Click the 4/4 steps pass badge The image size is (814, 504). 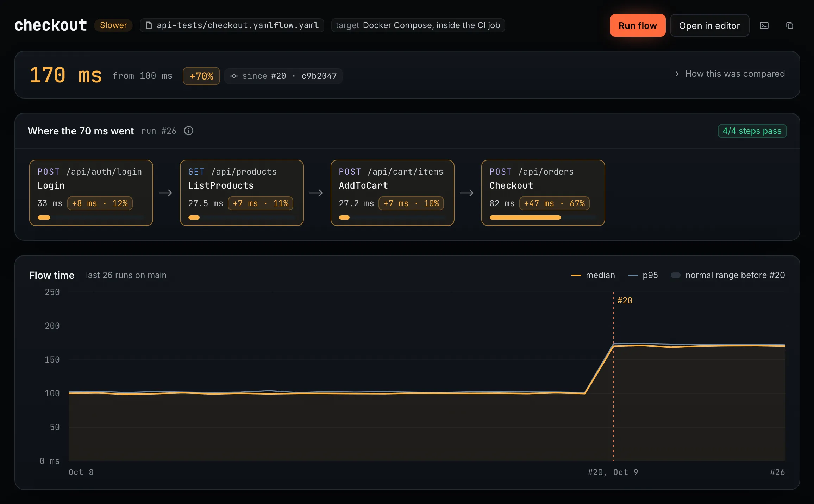[x=752, y=131]
